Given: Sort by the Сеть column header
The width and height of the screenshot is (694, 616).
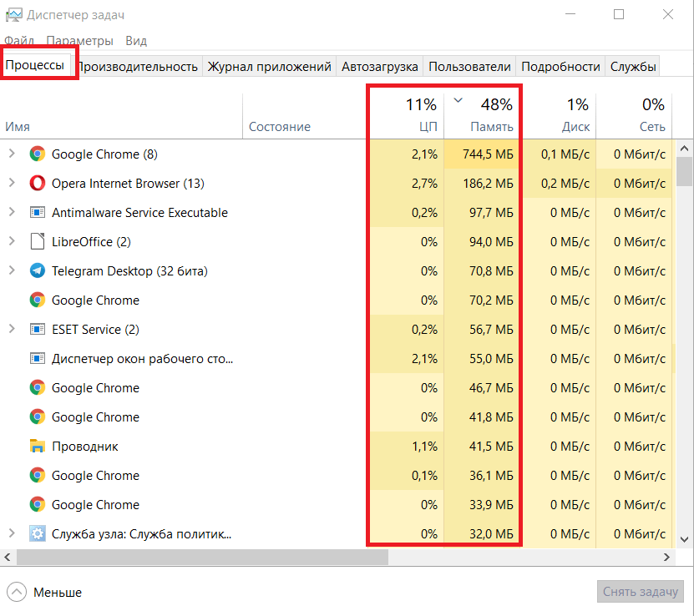Looking at the screenshot, I should 634,116.
